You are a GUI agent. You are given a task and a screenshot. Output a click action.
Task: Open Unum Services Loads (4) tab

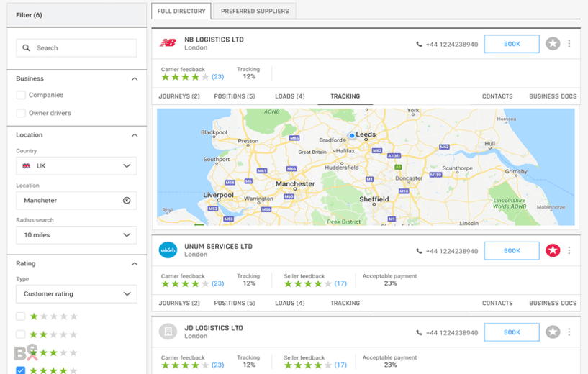(x=290, y=303)
